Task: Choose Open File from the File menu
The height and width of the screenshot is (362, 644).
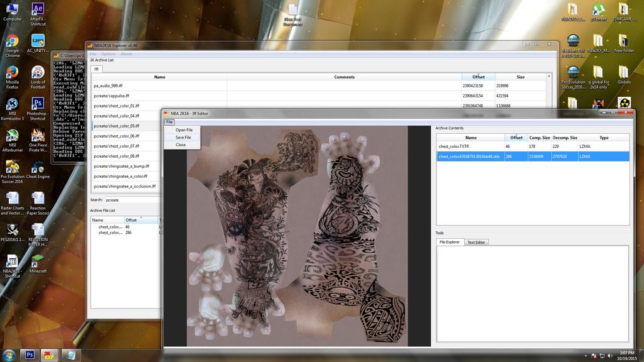Action: click(x=184, y=129)
